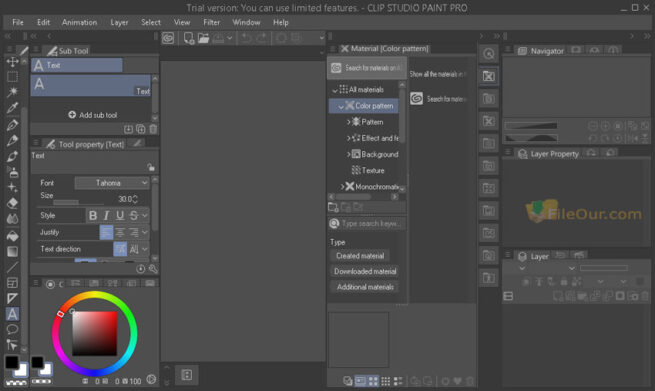Viewport: 655px width, 391px height.
Task: Select the Balloon tool
Action: (13, 330)
